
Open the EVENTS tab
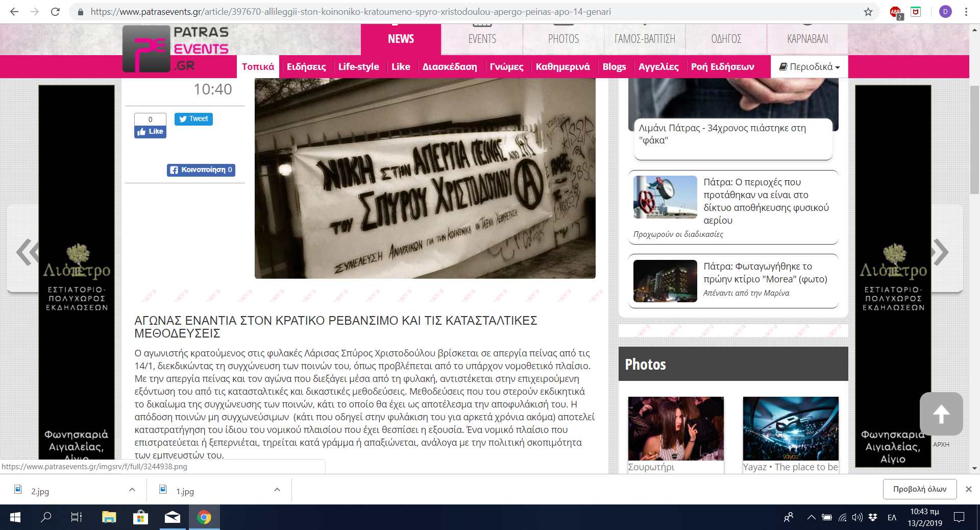(x=482, y=39)
